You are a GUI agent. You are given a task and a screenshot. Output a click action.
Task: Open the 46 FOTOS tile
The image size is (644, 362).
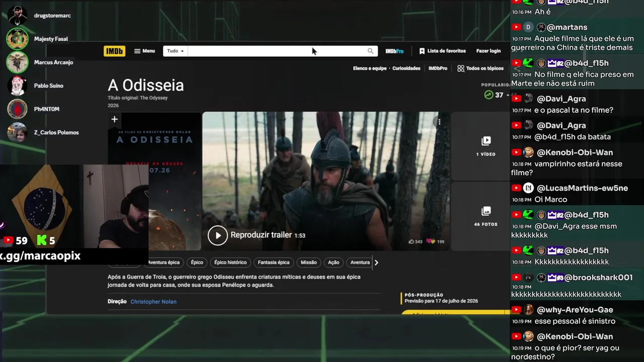(486, 216)
